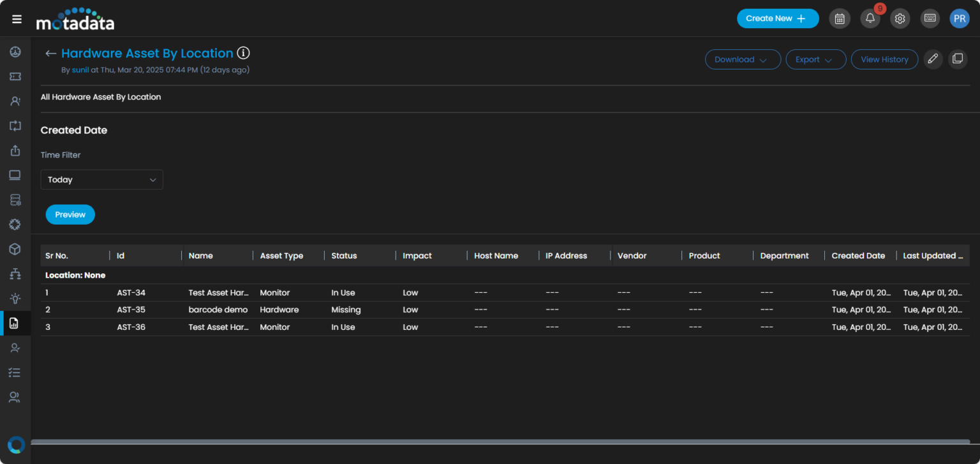Viewport: 980px width, 464px height.
Task: Click Low impact in AST-35 row
Action: tap(410, 310)
